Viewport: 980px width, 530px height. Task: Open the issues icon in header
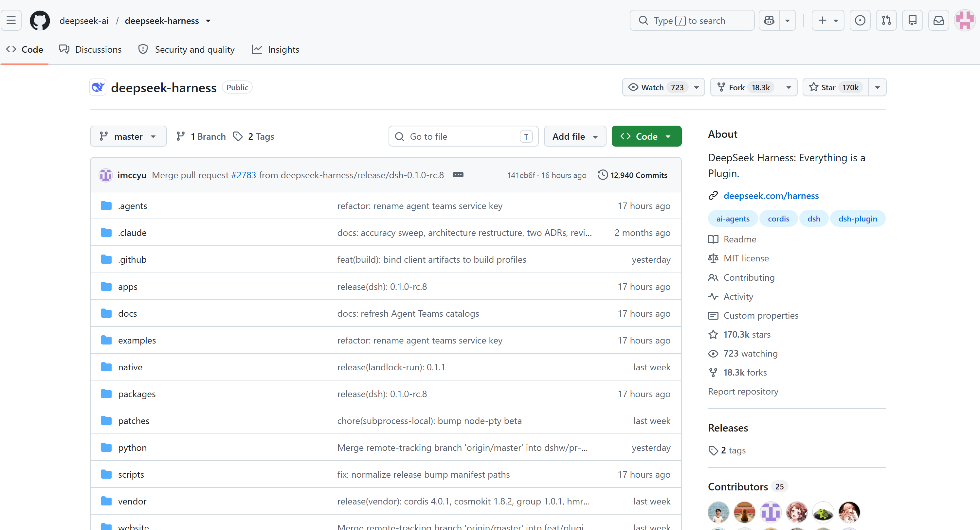[860, 21]
